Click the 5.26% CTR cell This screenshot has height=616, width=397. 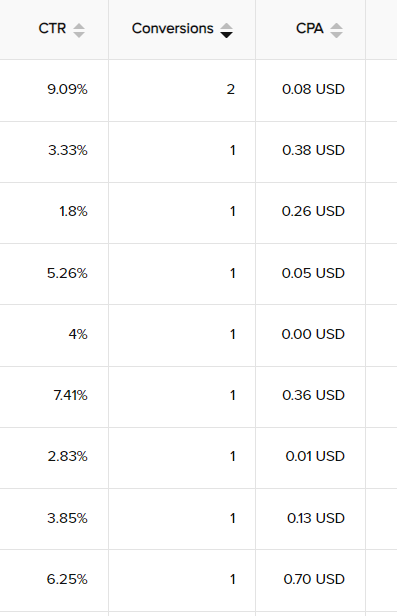coord(67,273)
